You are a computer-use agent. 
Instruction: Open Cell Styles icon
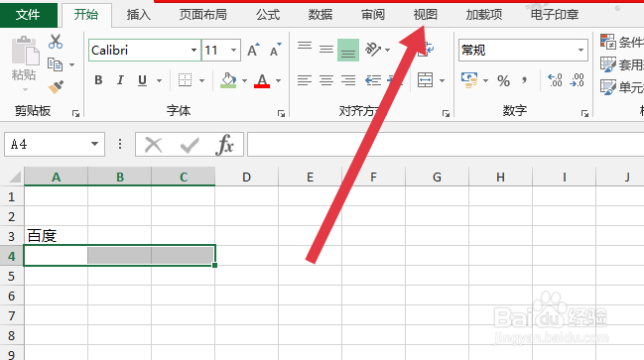coord(608,86)
